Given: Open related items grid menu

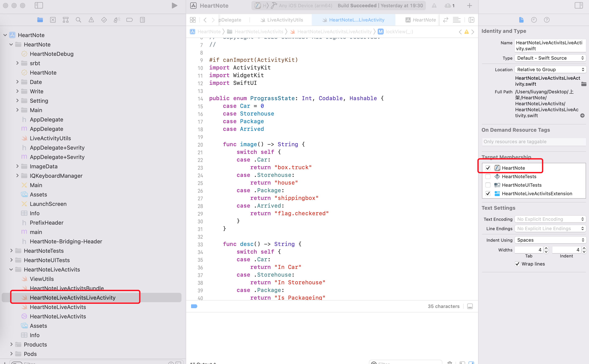Looking at the screenshot, I should click(x=193, y=20).
